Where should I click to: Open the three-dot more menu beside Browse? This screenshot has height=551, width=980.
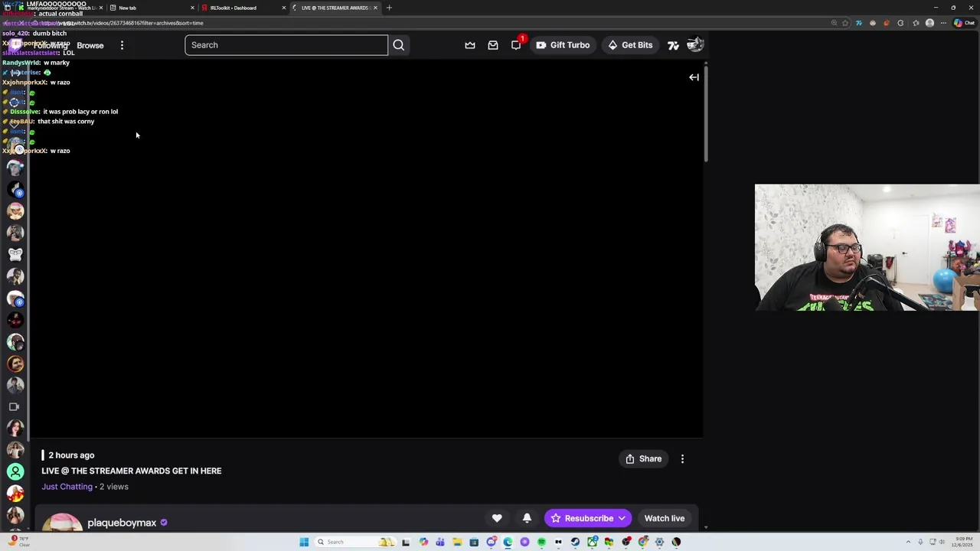pyautogui.click(x=122, y=45)
